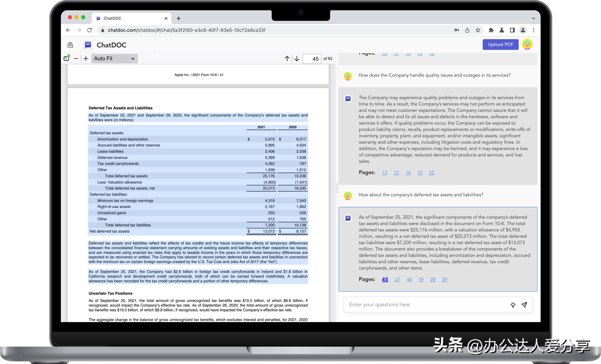Viewport: 601px width, 364px height.
Task: Send the question with the paper plane icon
Action: (524, 304)
